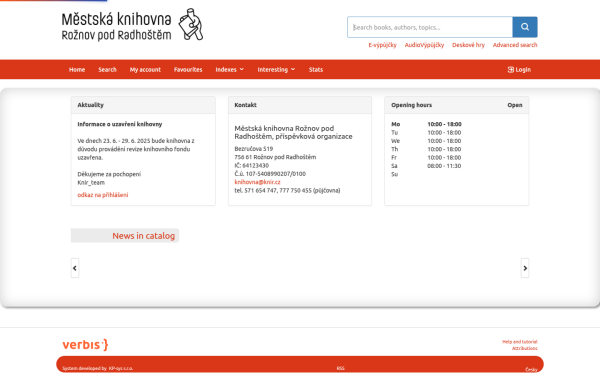Click the verbis logo in footer
Screen dimensions: 600x375
85,345
